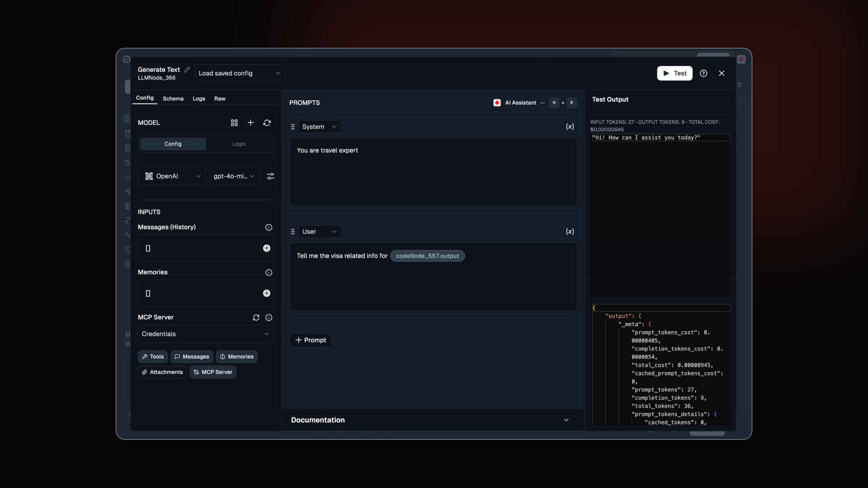This screenshot has height=488, width=868.
Task: Toggle the Memories chip button
Action: point(236,357)
